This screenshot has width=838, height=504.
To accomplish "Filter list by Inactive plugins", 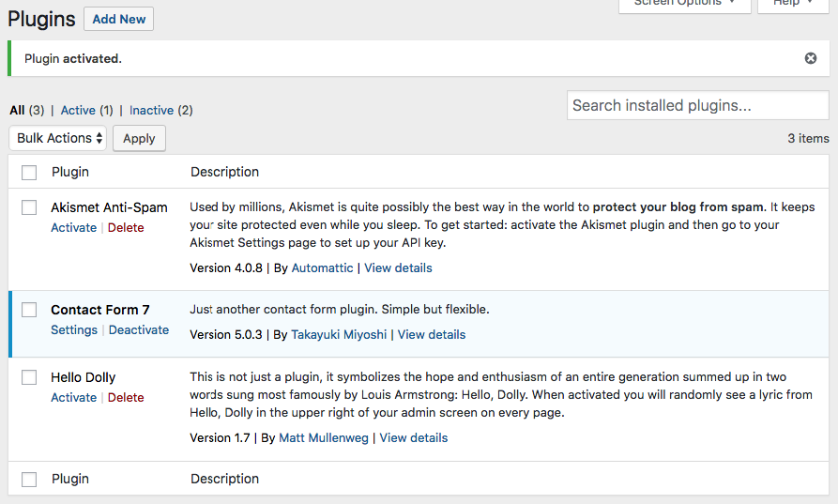I will [x=151, y=110].
